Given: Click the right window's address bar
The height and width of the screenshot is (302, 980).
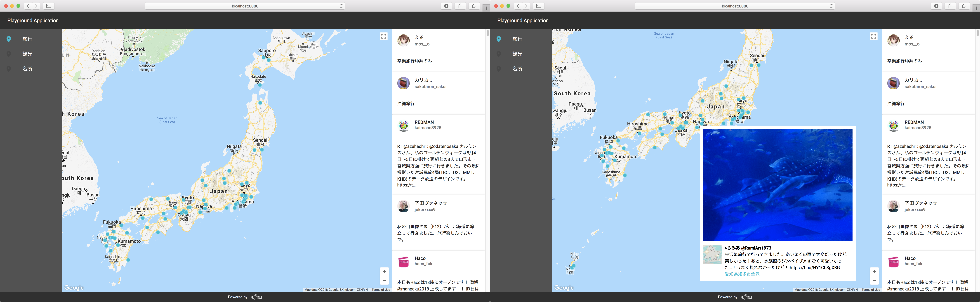Looking at the screenshot, I should (x=735, y=6).
